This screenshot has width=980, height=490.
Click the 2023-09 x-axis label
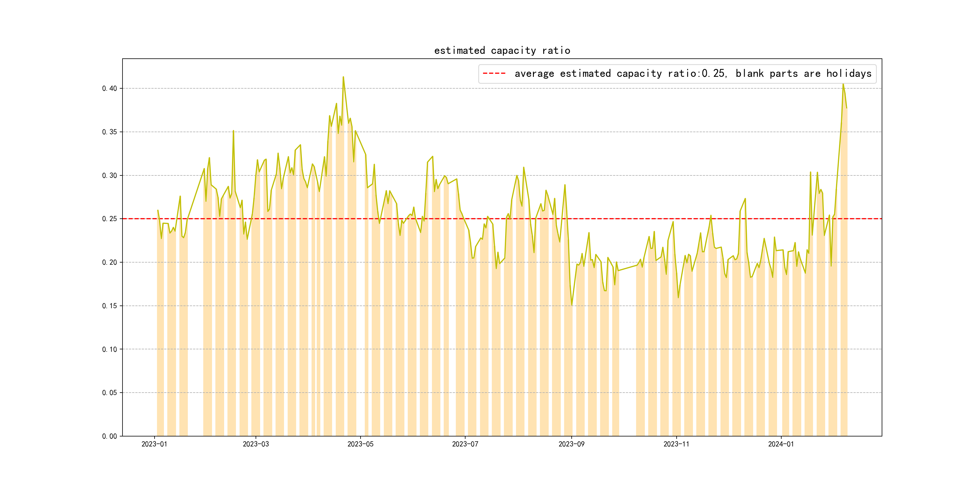(571, 444)
